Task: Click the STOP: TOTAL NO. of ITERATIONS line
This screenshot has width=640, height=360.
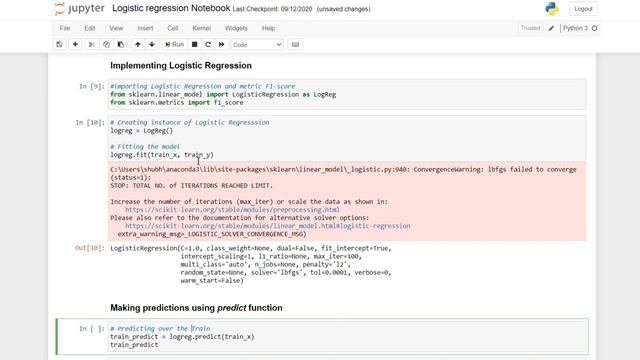Action: (191, 186)
